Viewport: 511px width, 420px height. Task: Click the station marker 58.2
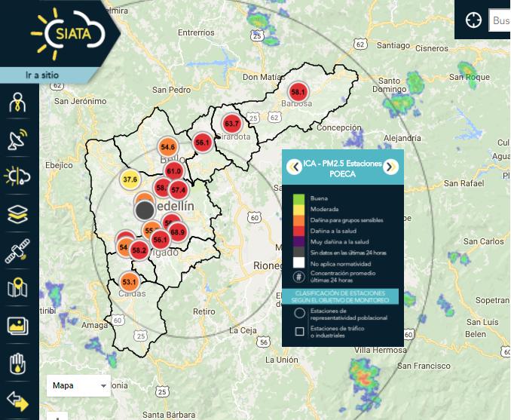coord(139,250)
